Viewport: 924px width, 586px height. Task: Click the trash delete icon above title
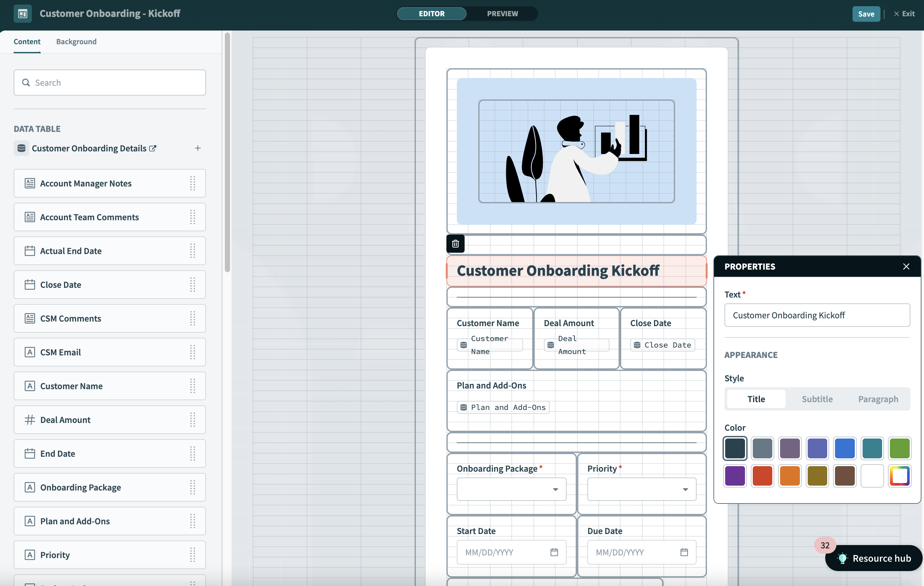click(x=455, y=244)
